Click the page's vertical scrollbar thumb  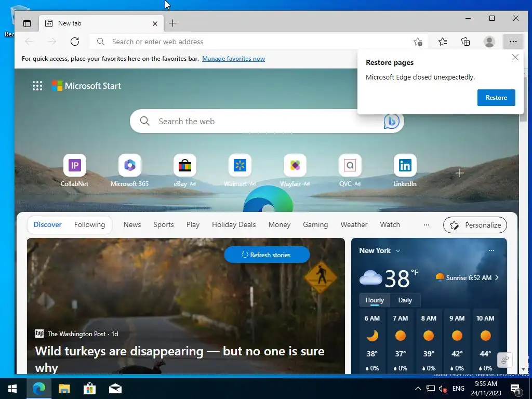coord(523,99)
